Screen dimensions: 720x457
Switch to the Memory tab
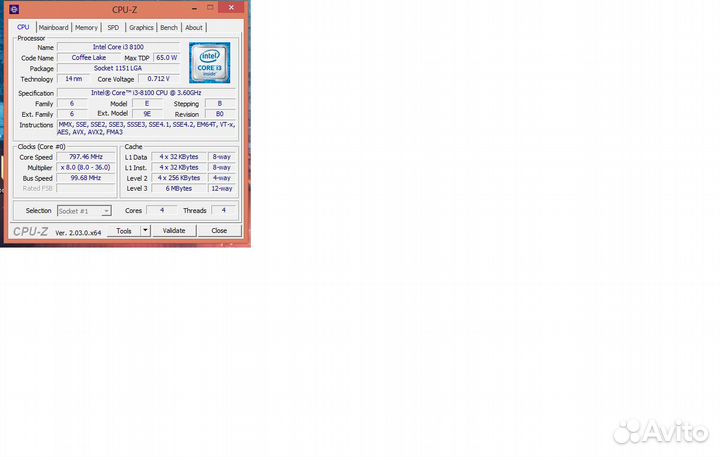(86, 28)
